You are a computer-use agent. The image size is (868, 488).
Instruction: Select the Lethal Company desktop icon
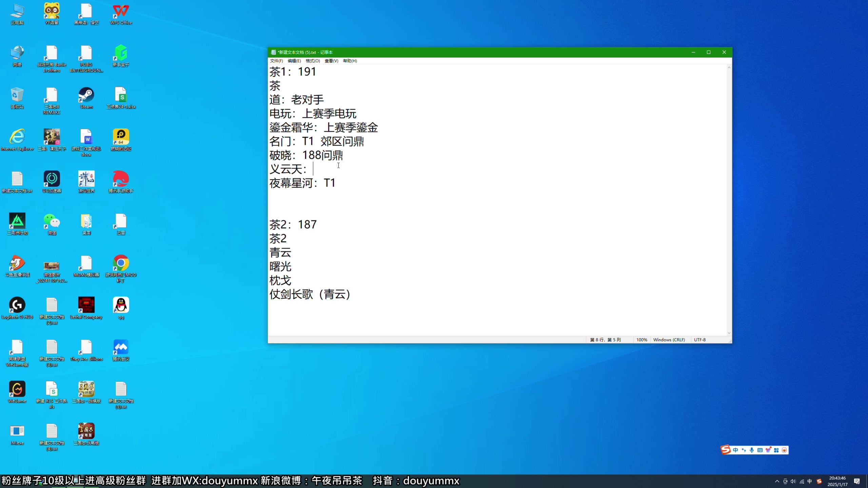tap(86, 308)
